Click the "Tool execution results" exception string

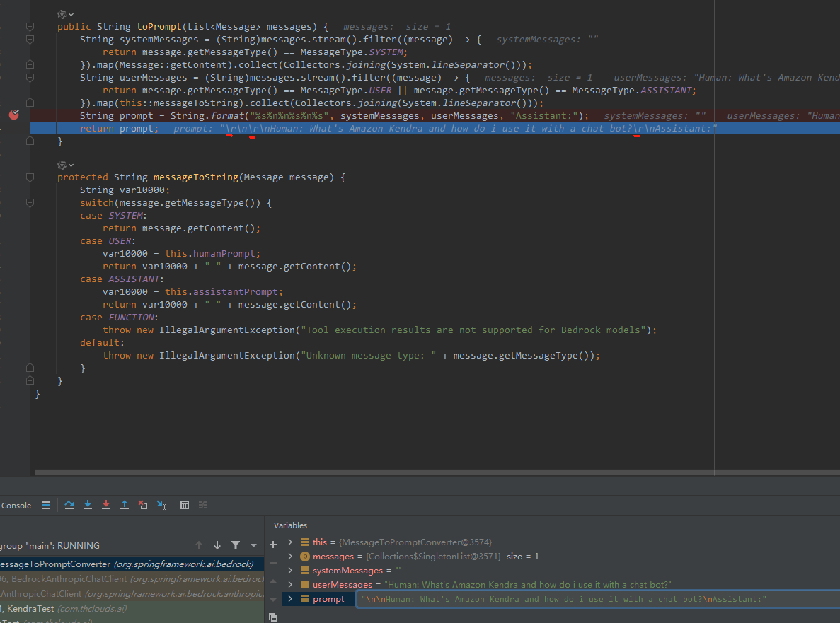pos(473,330)
